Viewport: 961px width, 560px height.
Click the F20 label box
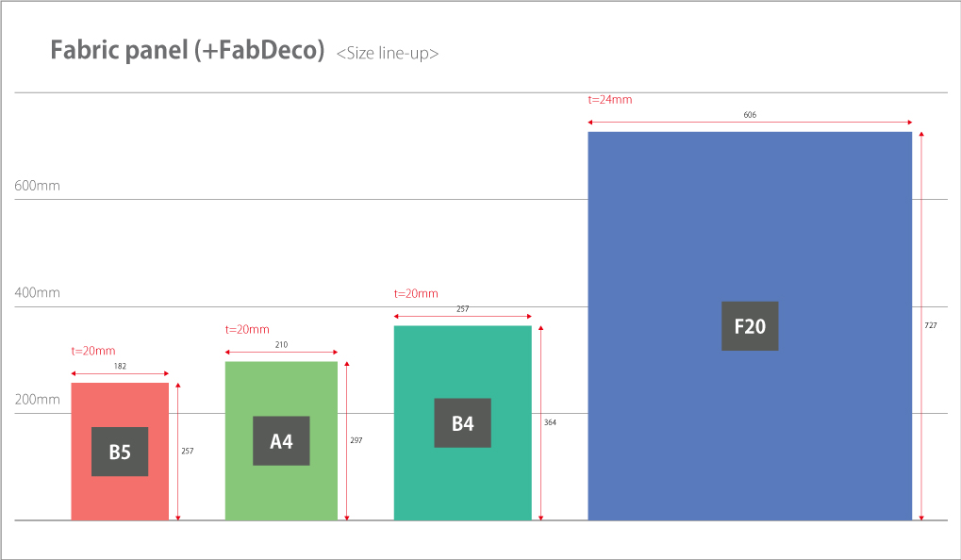pos(750,326)
